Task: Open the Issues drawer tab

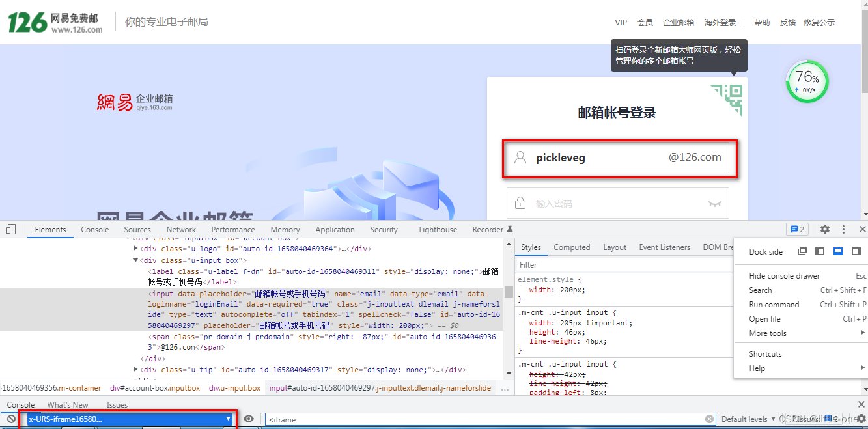Action: pos(117,405)
